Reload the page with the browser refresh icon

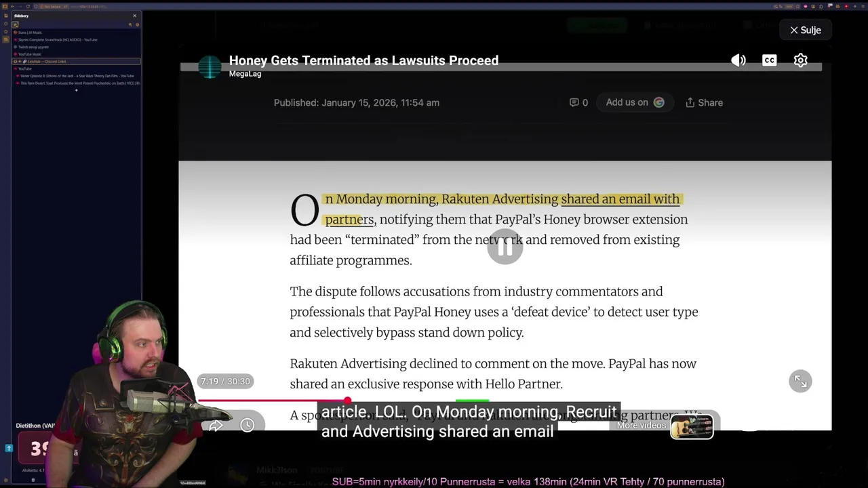click(28, 6)
